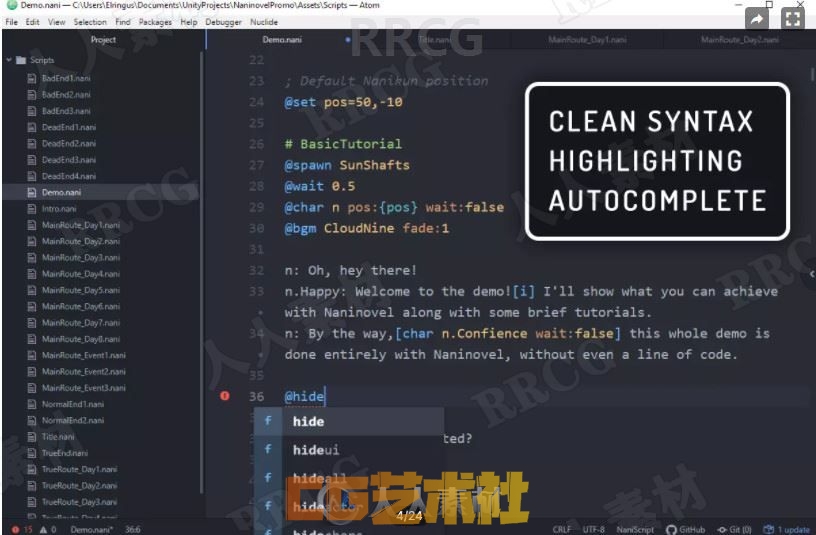816x535 pixels.
Task: Click the share arrow icon
Action: pos(757,19)
